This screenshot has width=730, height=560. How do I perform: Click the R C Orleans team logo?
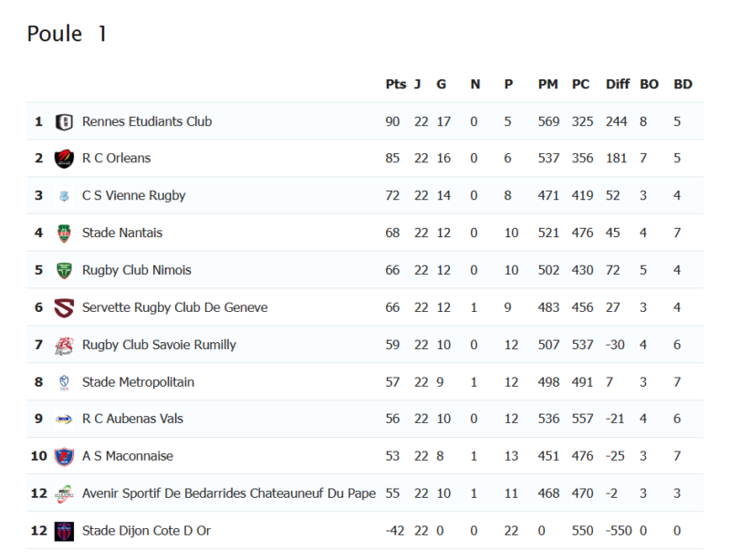pos(64,159)
